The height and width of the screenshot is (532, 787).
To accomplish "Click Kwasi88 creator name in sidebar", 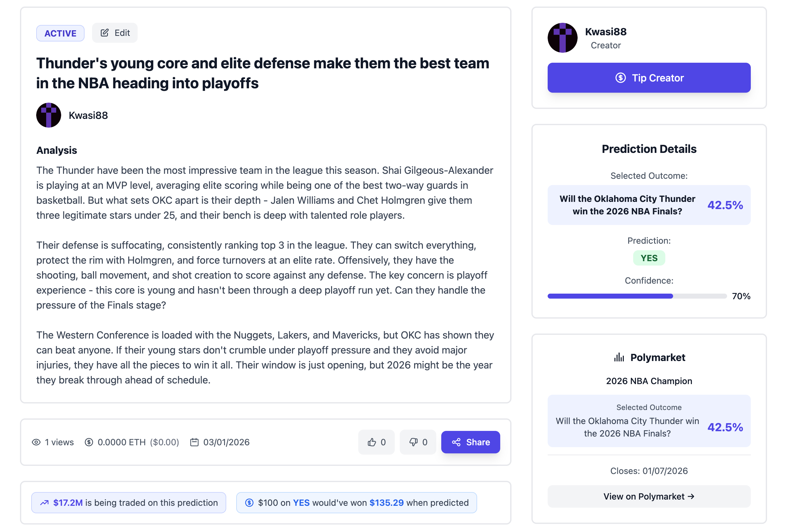I will [606, 32].
